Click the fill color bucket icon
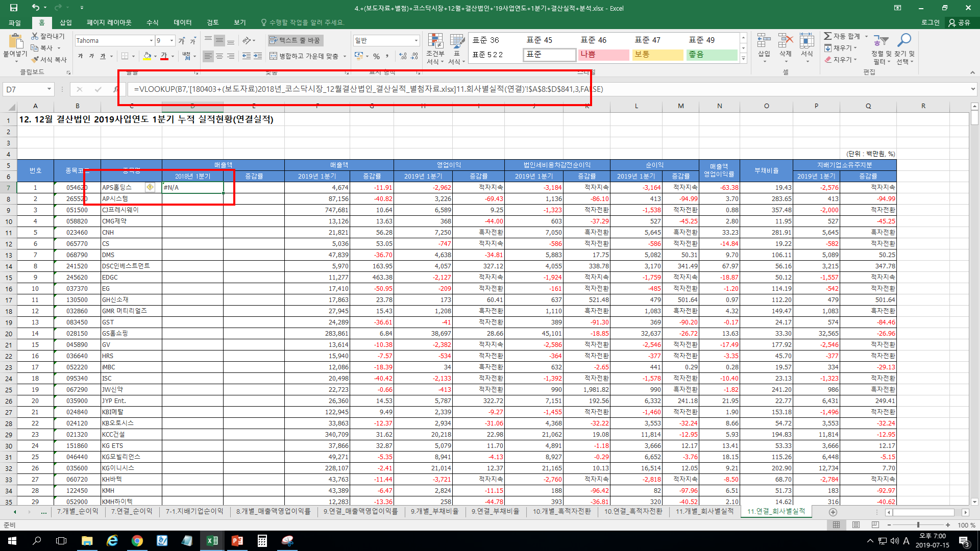 click(147, 56)
